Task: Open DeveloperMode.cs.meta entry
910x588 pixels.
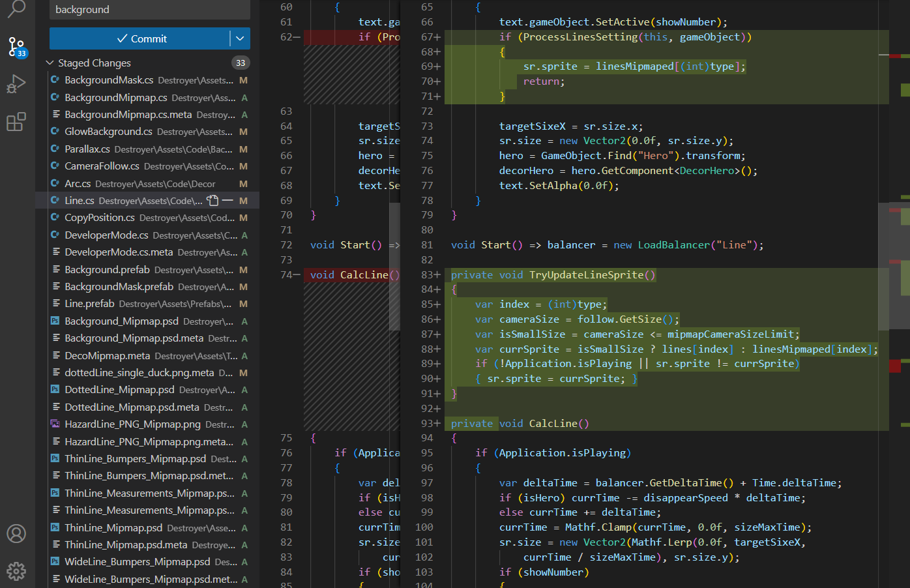Action: click(x=147, y=252)
